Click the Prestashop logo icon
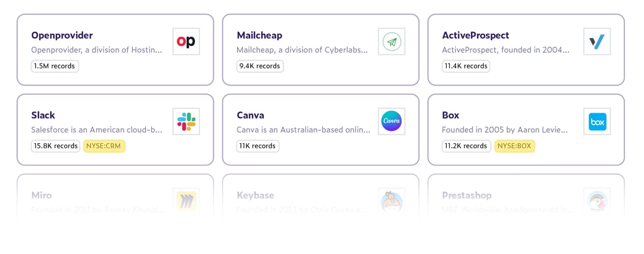The width and height of the screenshot is (644, 254). pos(597,201)
